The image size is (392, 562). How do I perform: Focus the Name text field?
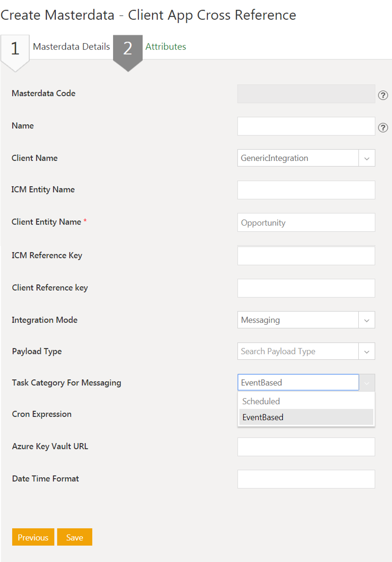pyautogui.click(x=306, y=126)
